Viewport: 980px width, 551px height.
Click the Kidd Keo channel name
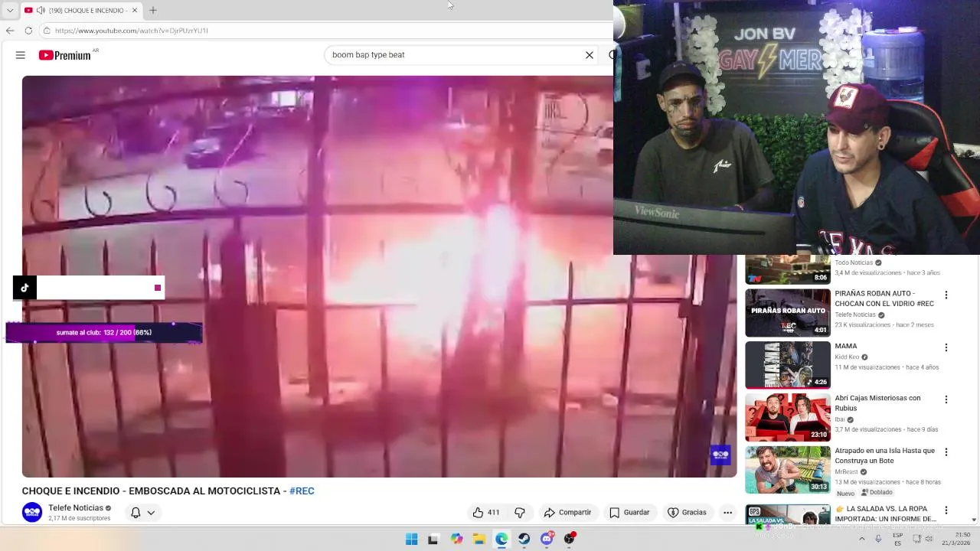[x=847, y=357]
